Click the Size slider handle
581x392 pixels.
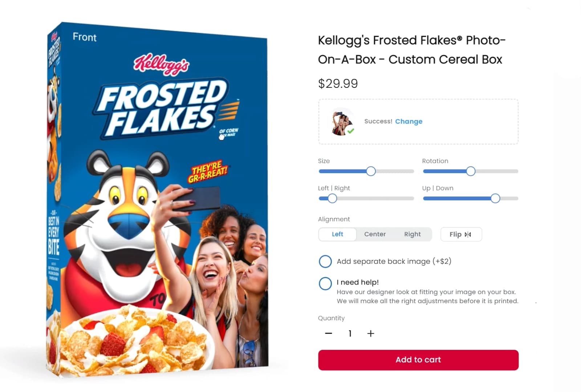click(371, 171)
